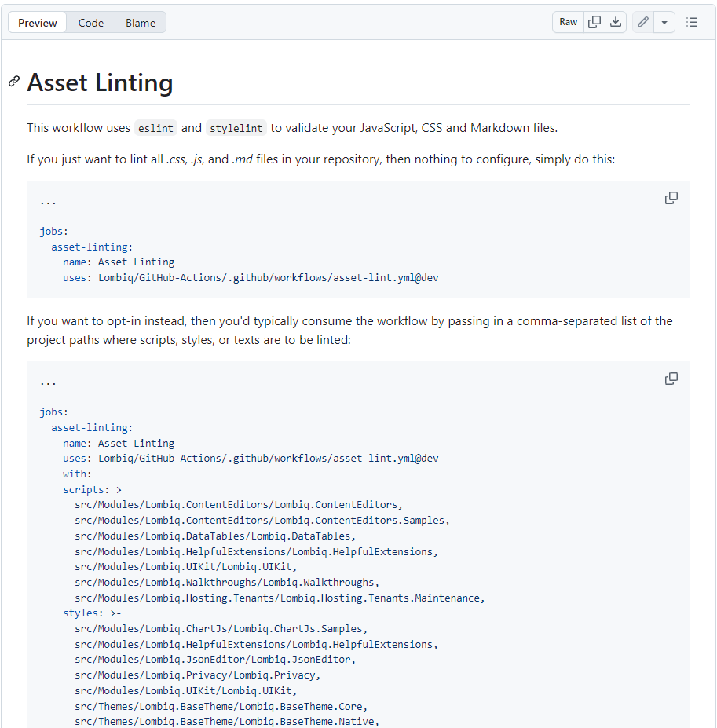Select the inline code 'eslint'
Screen dimensions: 717x728
[155, 128]
